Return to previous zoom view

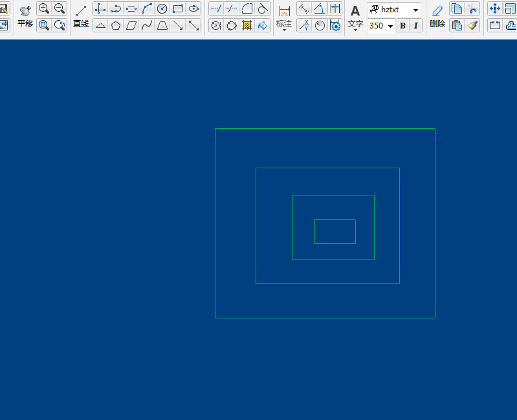(x=60, y=25)
